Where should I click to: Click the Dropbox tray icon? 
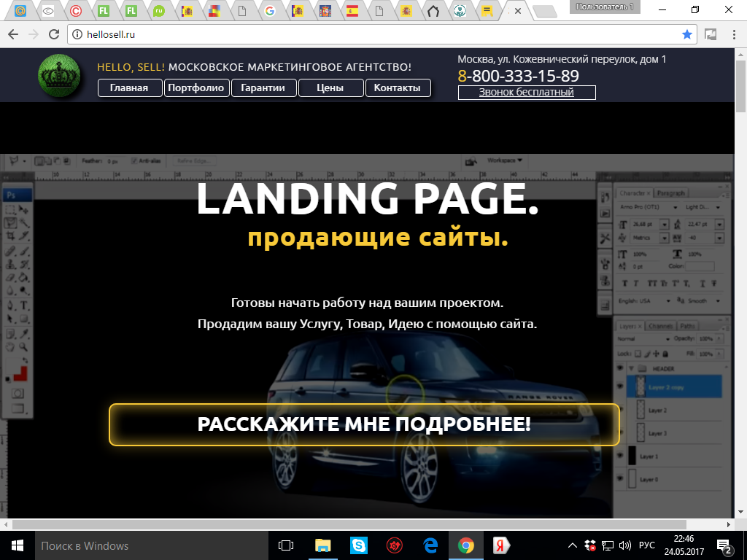[x=589, y=545]
